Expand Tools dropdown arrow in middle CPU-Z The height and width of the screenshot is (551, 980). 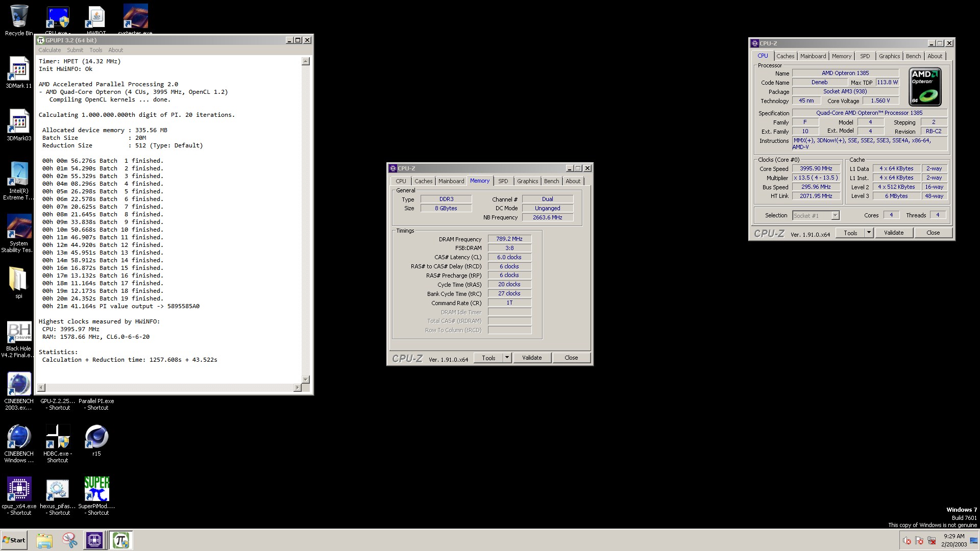pyautogui.click(x=507, y=358)
